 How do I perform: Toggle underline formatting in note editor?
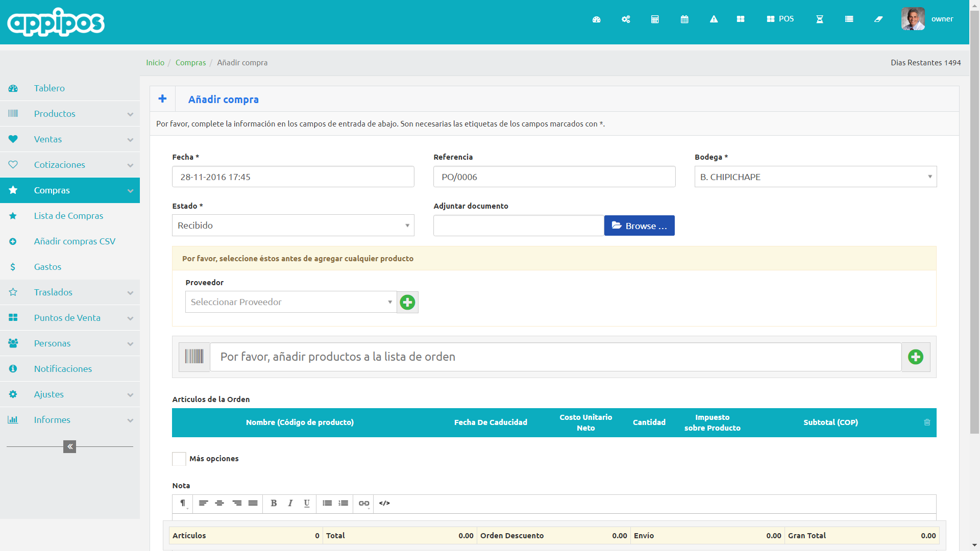coord(307,503)
